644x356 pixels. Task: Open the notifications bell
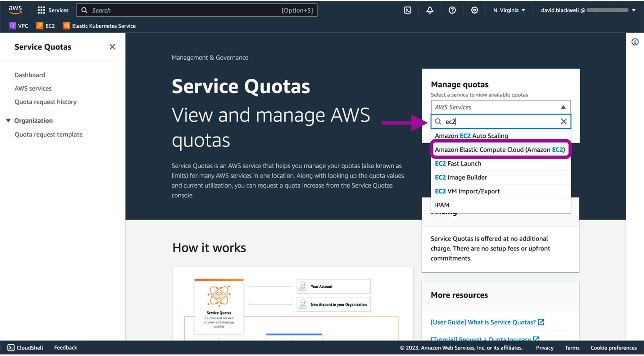click(x=430, y=10)
